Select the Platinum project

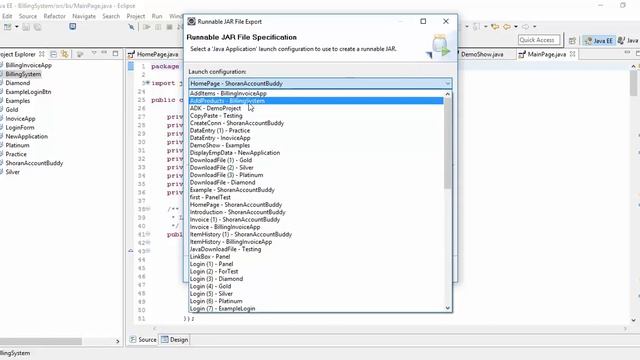(x=17, y=145)
